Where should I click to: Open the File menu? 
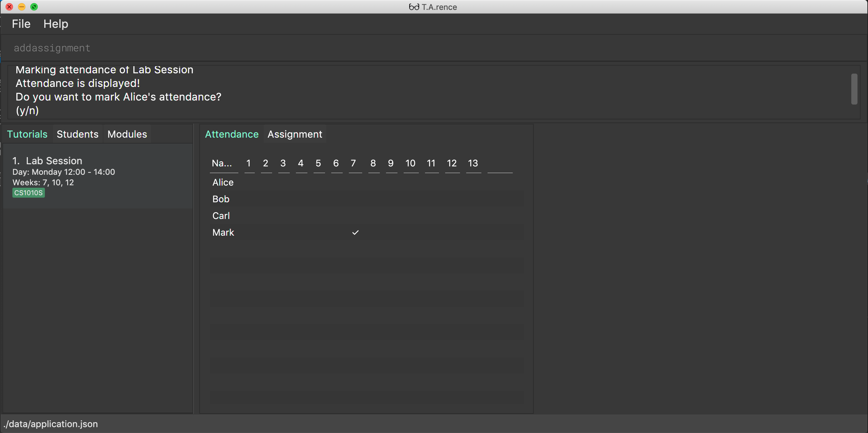pos(21,24)
